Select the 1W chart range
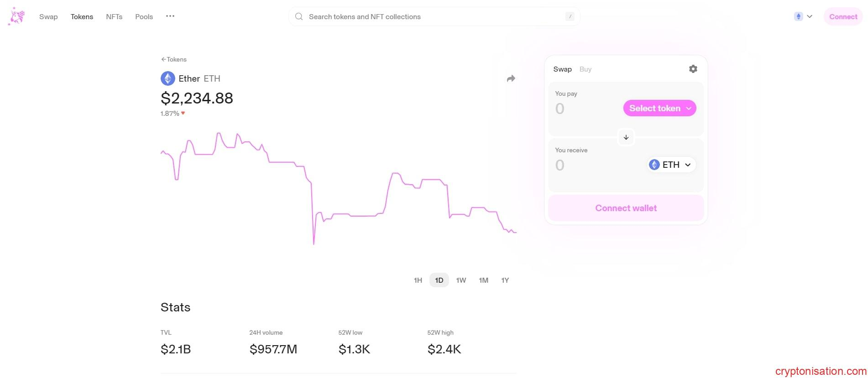Screen dimensions: 868x378 (x=461, y=280)
